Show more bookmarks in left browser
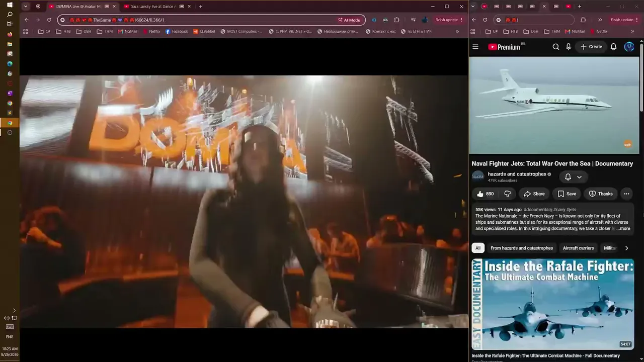644x362 pixels. [x=457, y=31]
